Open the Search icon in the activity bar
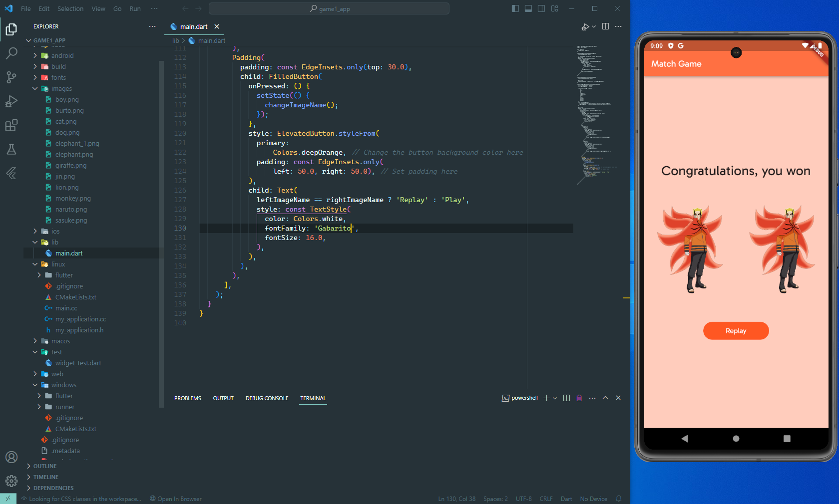This screenshot has width=839, height=504. 11,53
